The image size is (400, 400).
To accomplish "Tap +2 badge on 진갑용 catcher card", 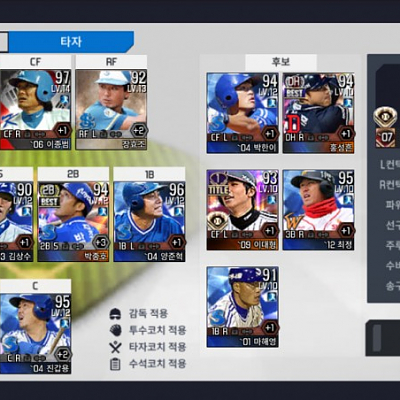I will click(63, 354).
